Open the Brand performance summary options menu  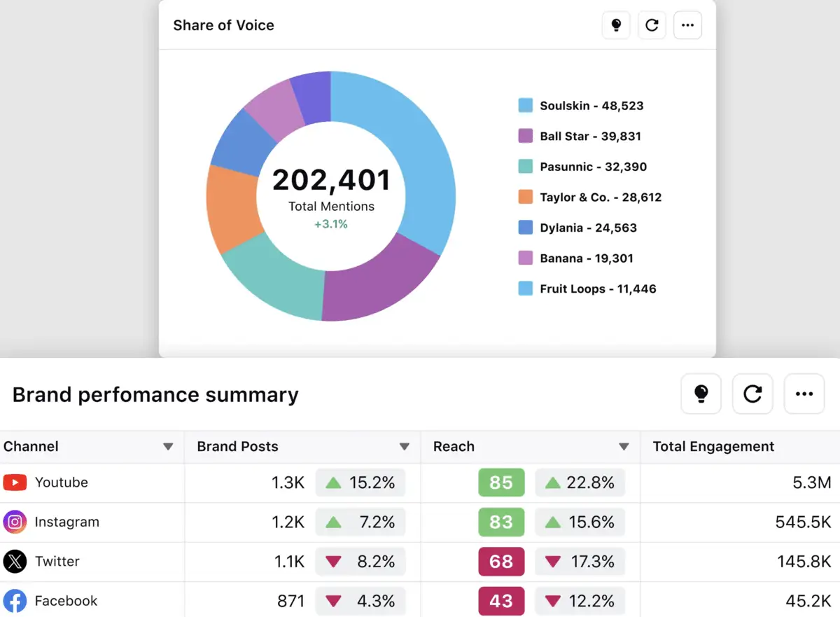click(x=804, y=394)
